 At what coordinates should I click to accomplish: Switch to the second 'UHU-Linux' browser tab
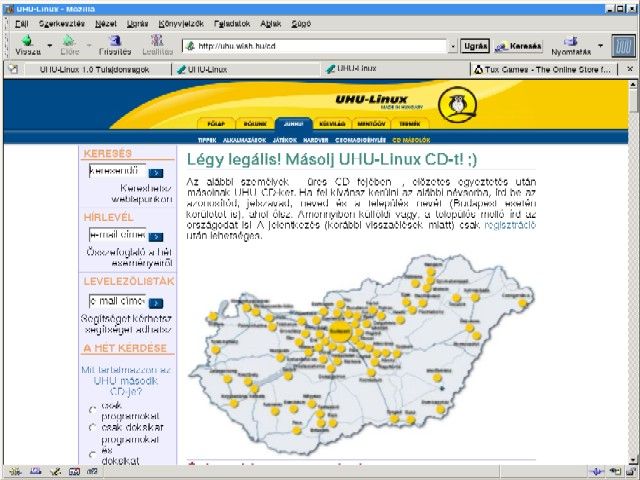coord(395,69)
